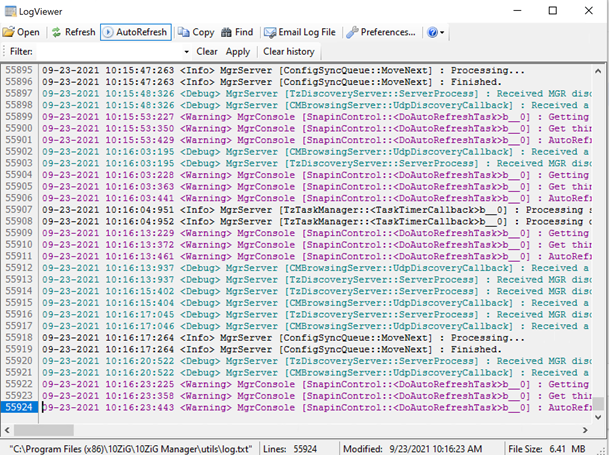Click the green Refresh arrows icon
The height and width of the screenshot is (455, 609).
57,32
